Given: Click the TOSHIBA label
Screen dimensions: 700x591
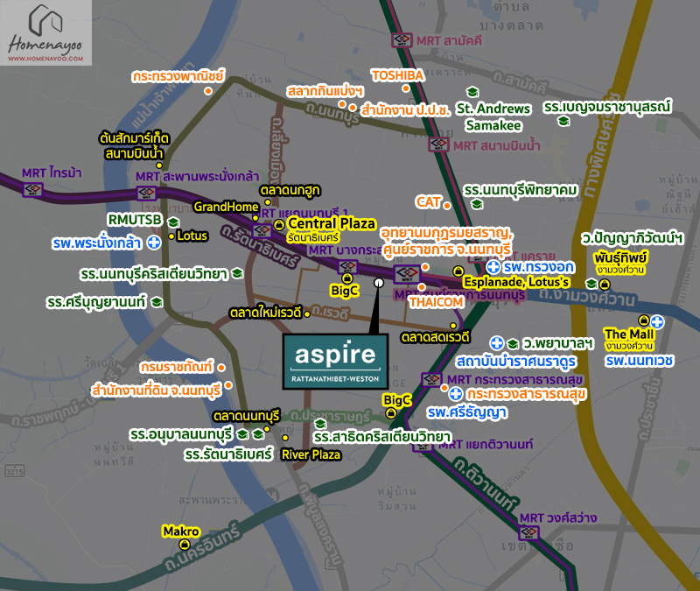Looking at the screenshot, I should [x=397, y=75].
